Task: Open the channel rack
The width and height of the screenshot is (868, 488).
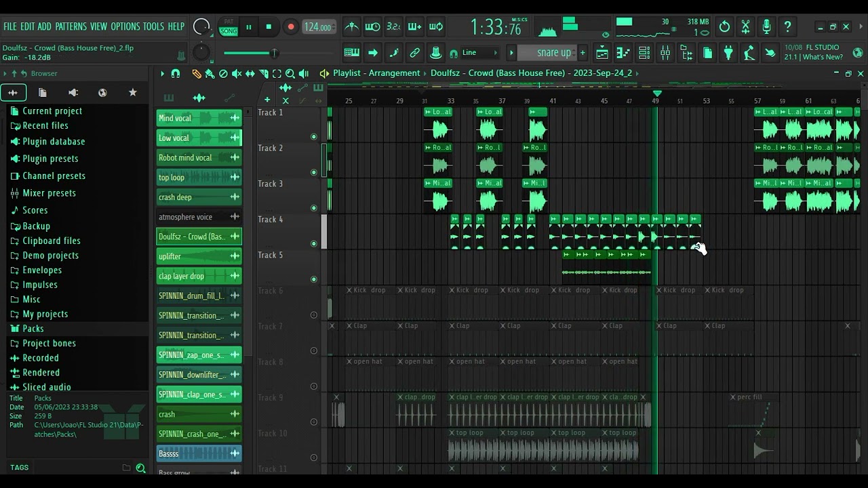Action: click(644, 53)
